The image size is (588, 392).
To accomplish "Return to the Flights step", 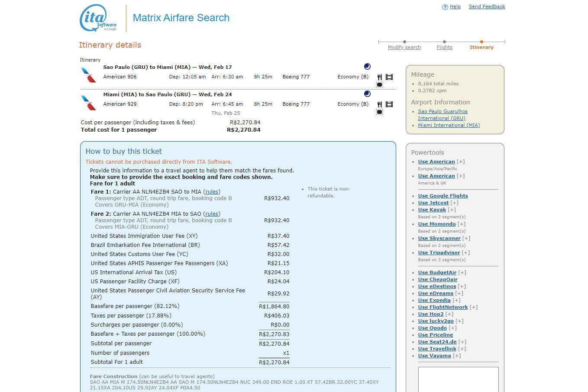I will tap(444, 47).
